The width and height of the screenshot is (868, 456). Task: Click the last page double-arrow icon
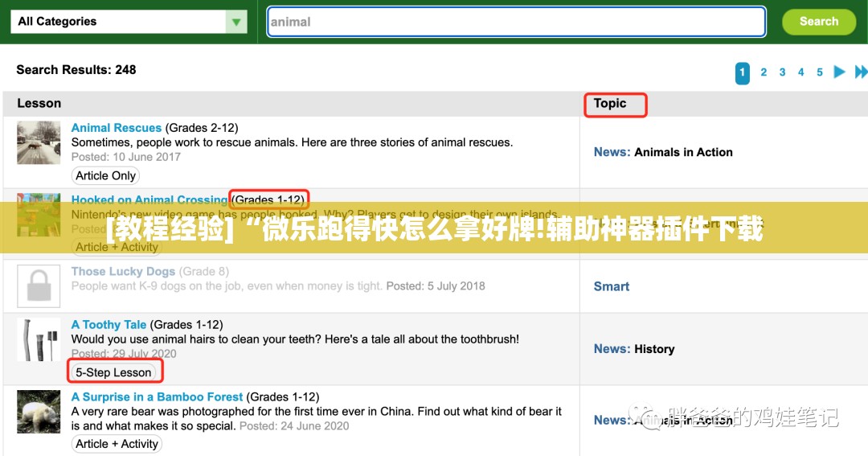click(861, 72)
